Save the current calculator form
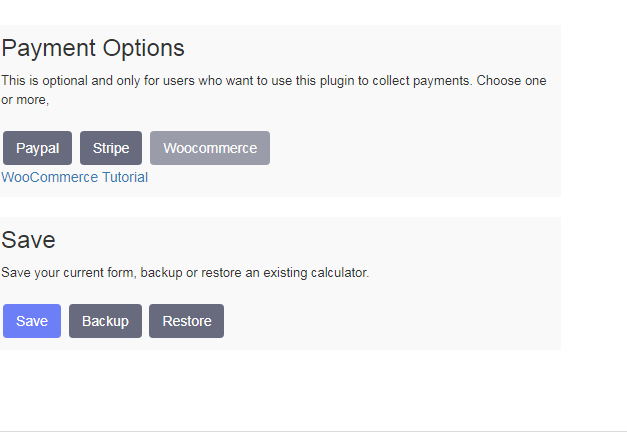 tap(32, 321)
